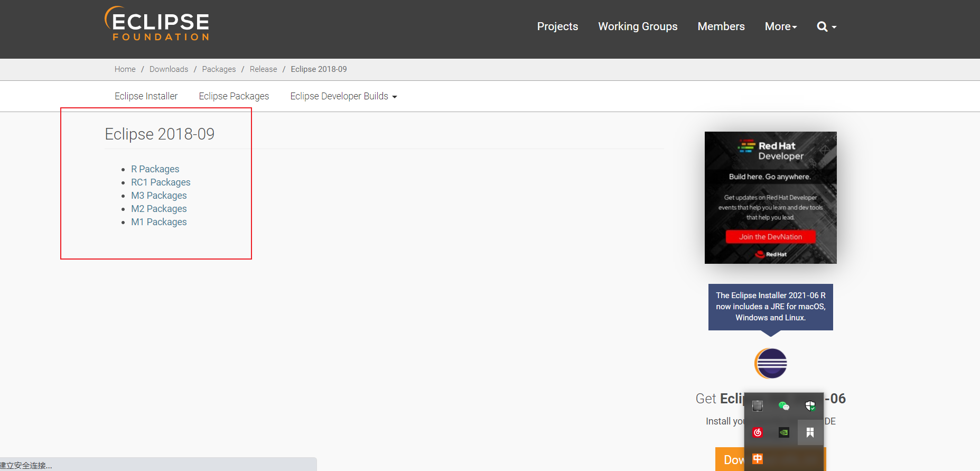
Task: Open WeChat from the tray popup
Action: coord(783,406)
